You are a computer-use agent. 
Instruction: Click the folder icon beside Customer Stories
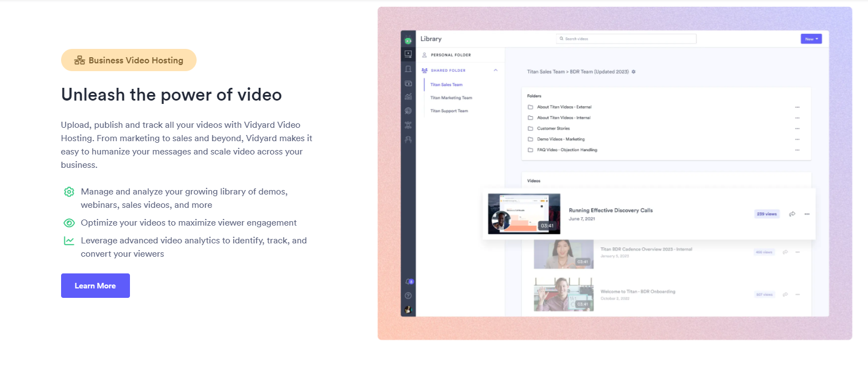click(530, 128)
